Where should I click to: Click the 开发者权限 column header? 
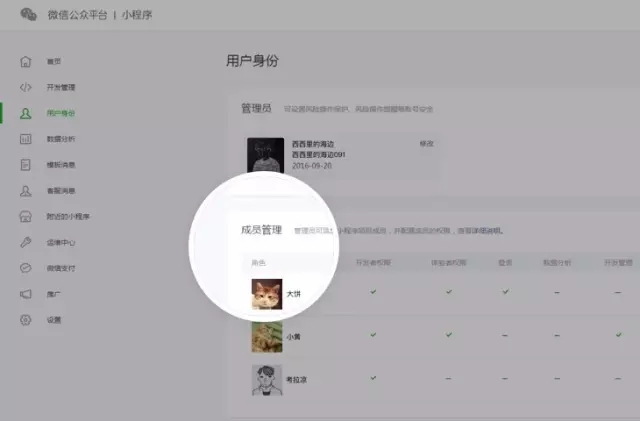(x=373, y=263)
